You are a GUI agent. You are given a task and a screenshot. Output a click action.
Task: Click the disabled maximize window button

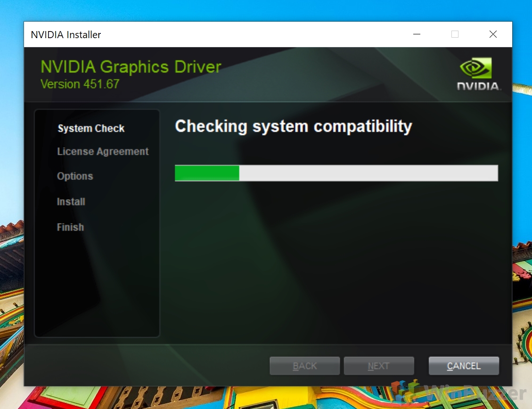point(455,34)
